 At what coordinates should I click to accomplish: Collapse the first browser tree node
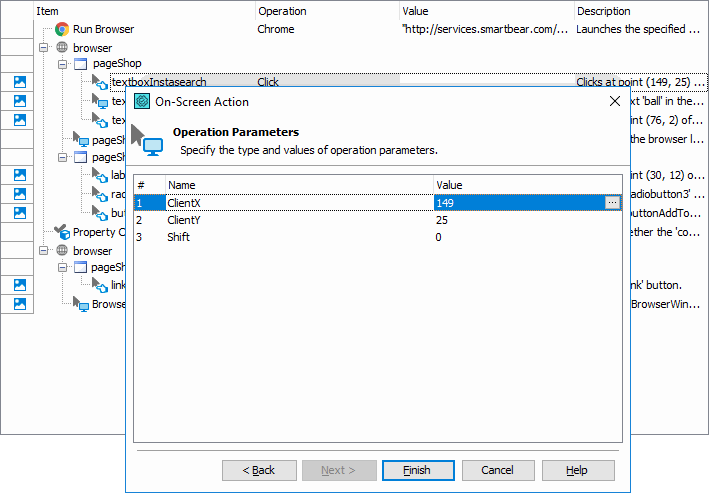[x=43, y=48]
